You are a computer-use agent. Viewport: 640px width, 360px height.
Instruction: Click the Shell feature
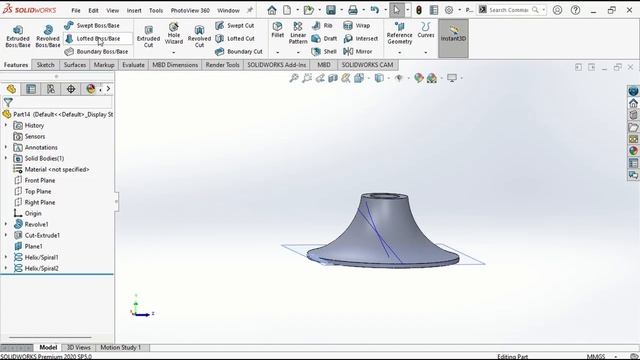click(x=324, y=51)
